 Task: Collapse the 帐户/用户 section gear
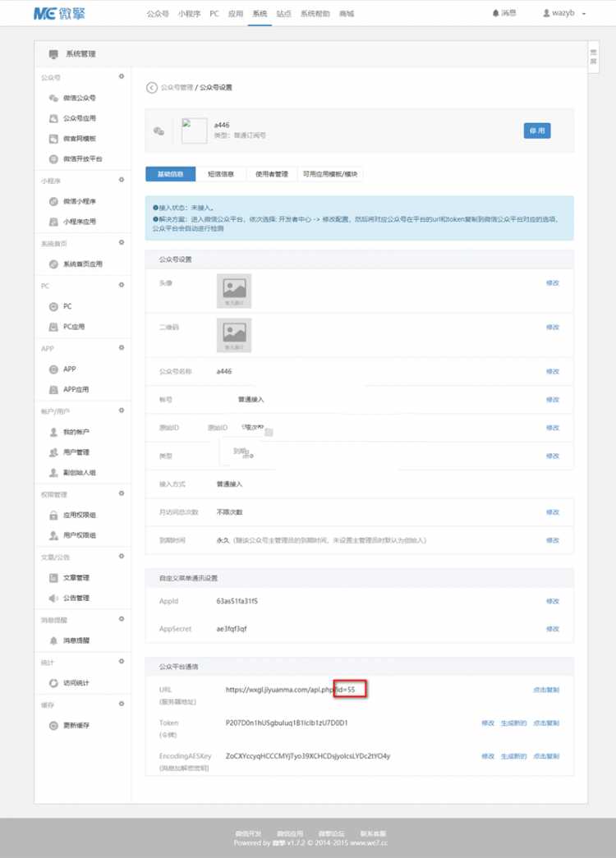(122, 411)
